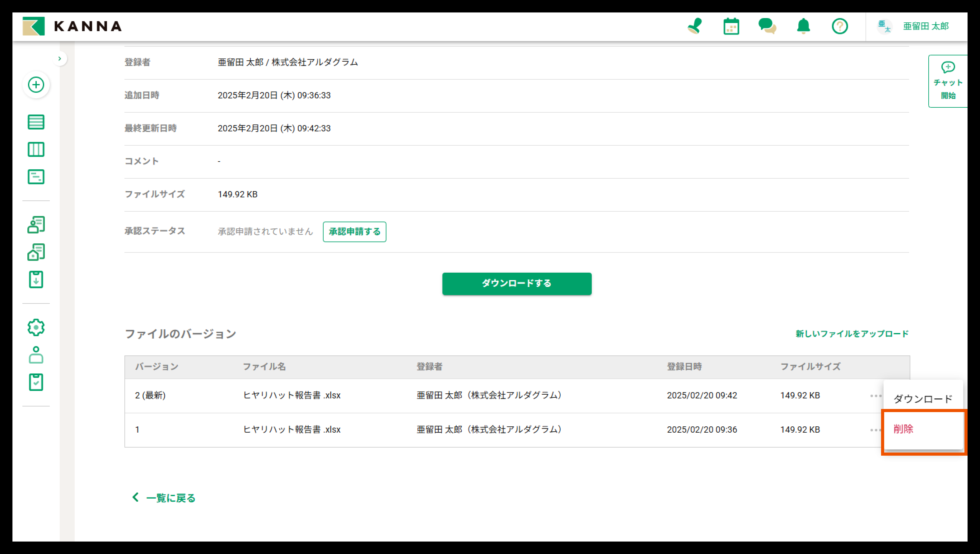This screenshot has width=980, height=554.
Task: Open notifications bell icon
Action: pos(804,26)
